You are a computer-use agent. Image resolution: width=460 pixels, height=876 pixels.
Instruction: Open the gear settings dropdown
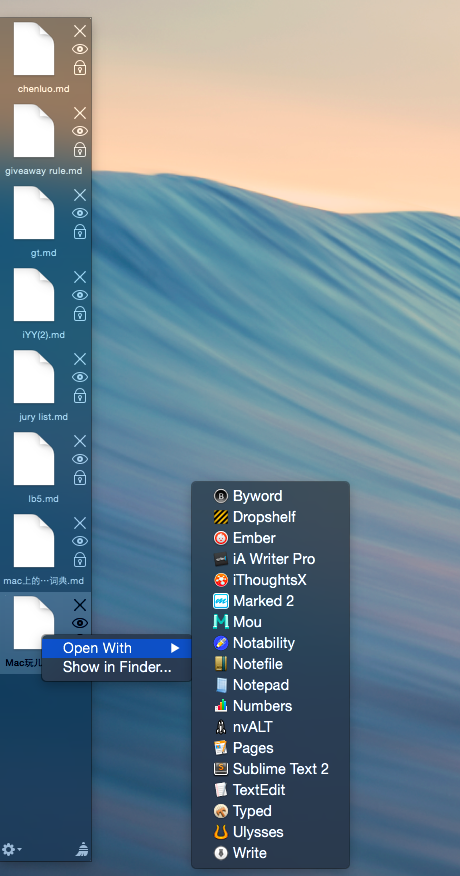12,850
